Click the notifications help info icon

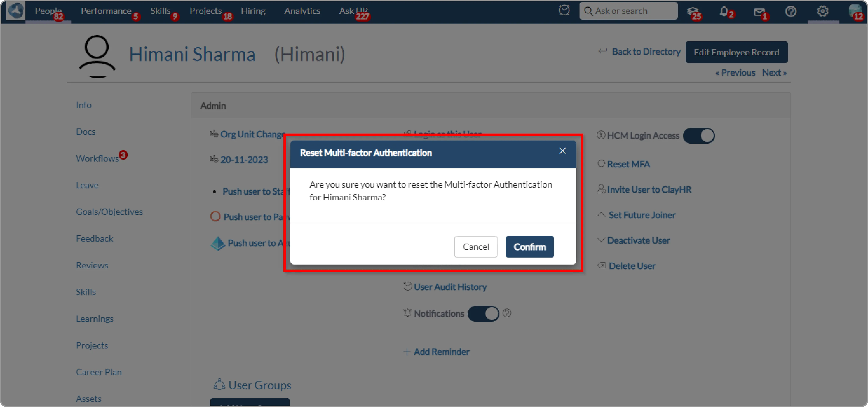(506, 313)
